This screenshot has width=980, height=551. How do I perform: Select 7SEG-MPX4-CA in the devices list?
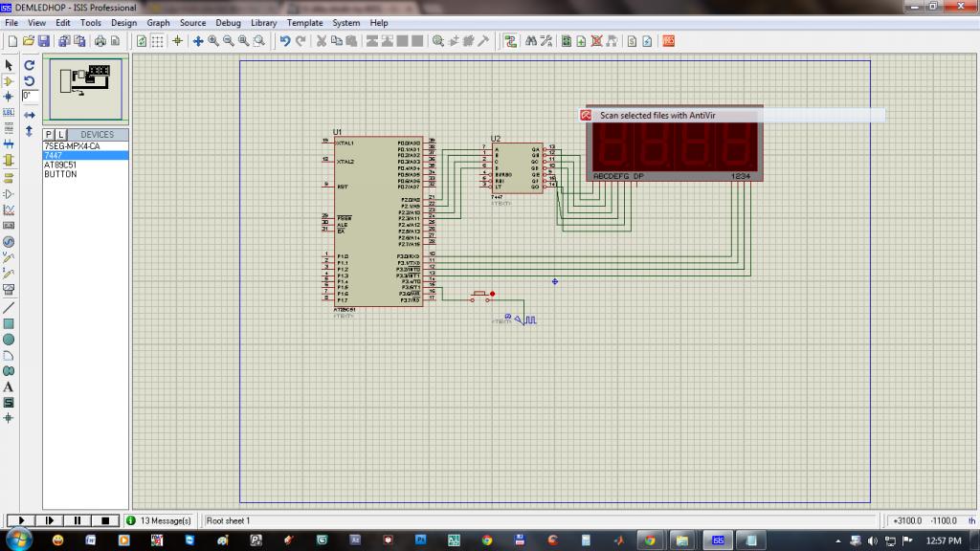point(72,146)
